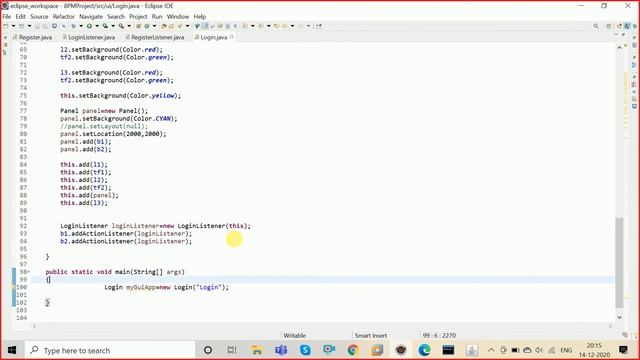Click the Open Type toolbar icon

(163, 26)
